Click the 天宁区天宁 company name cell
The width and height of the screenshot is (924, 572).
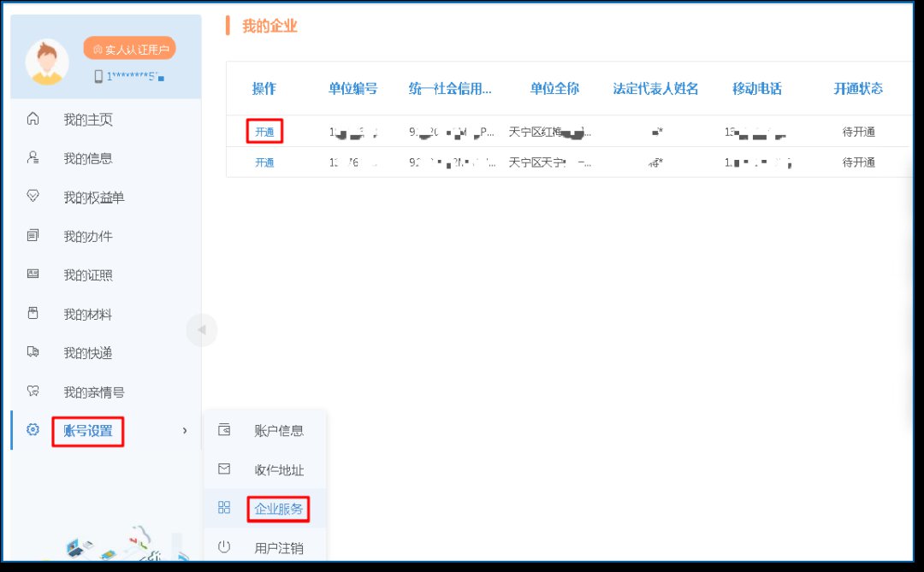pyautogui.click(x=550, y=162)
